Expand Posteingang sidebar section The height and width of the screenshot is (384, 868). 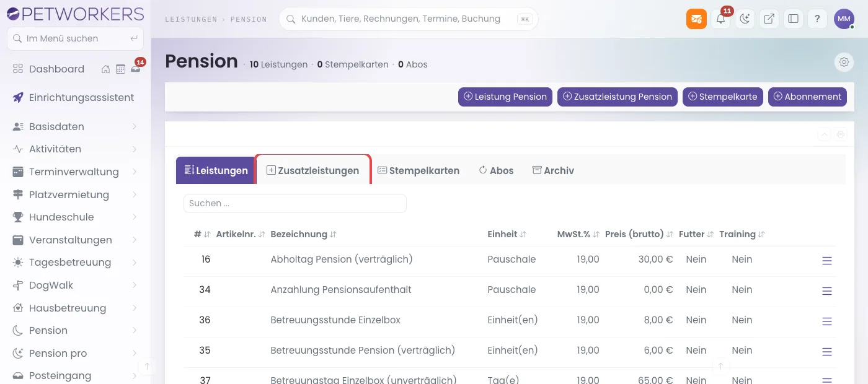point(76,376)
